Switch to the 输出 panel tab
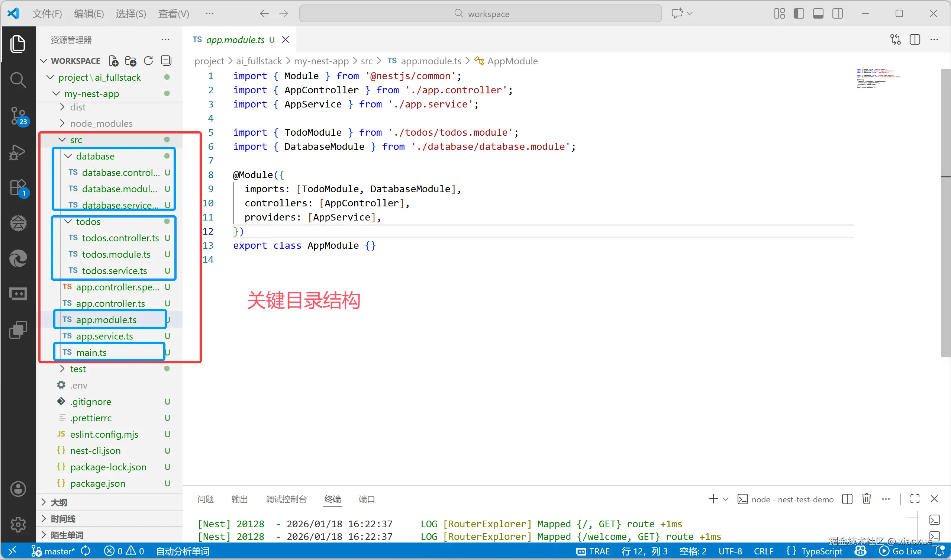 click(x=239, y=499)
